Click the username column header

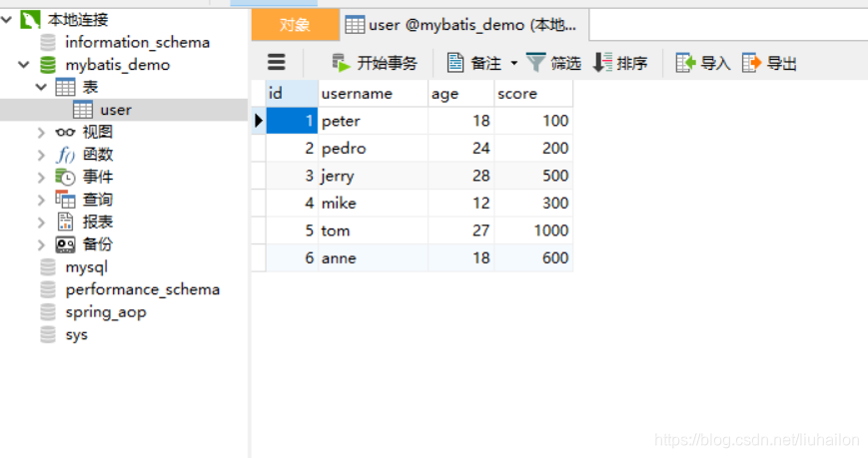point(374,94)
